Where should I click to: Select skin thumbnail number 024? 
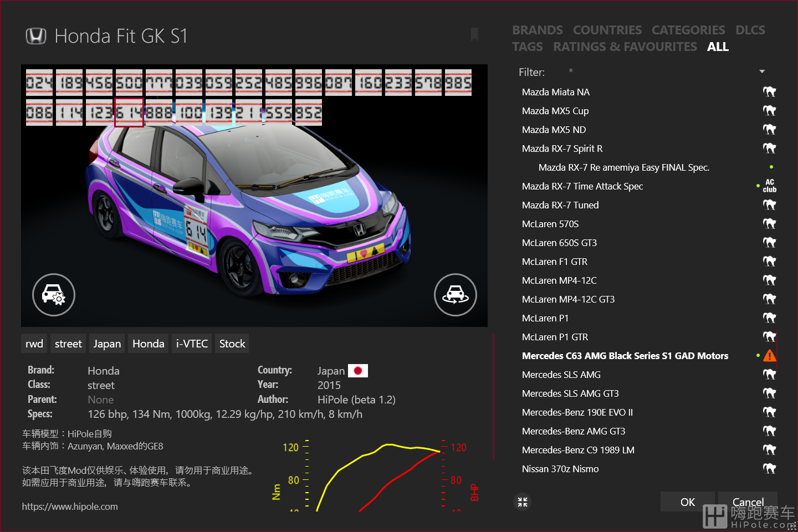tap(39, 83)
